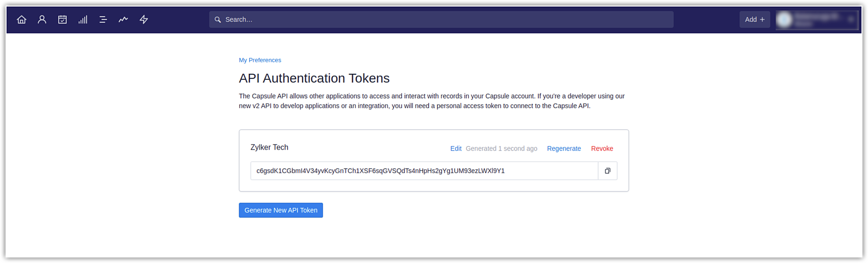
Task: Open the Reports line-graph icon
Action: [x=123, y=20]
